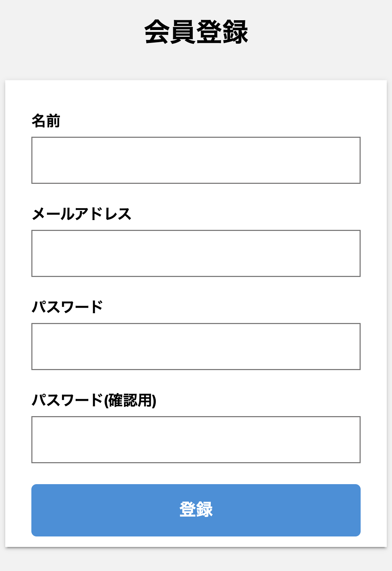Focus the メールアドレス text box

click(196, 253)
